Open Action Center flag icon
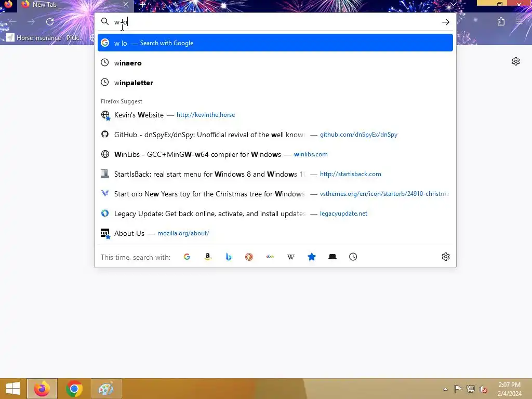This screenshot has height=399, width=532. (x=458, y=389)
